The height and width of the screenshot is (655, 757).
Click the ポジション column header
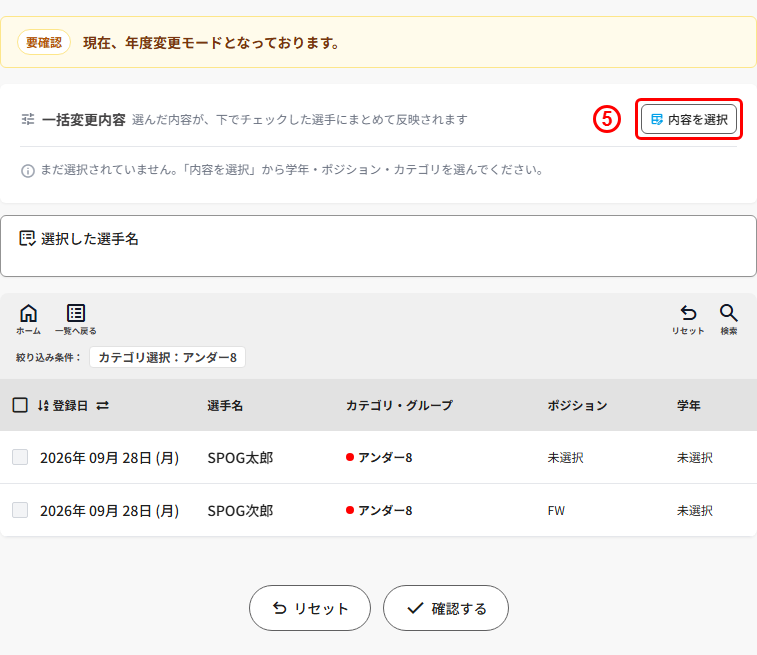577,405
